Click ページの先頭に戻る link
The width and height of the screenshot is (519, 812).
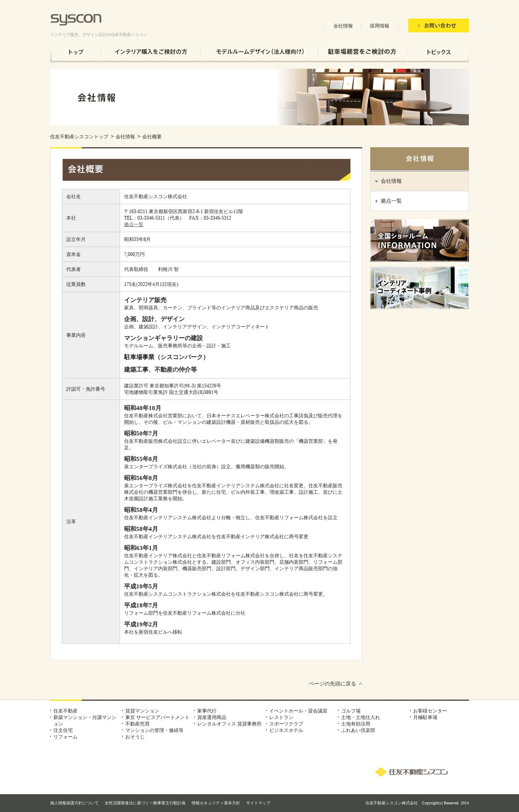(x=335, y=684)
